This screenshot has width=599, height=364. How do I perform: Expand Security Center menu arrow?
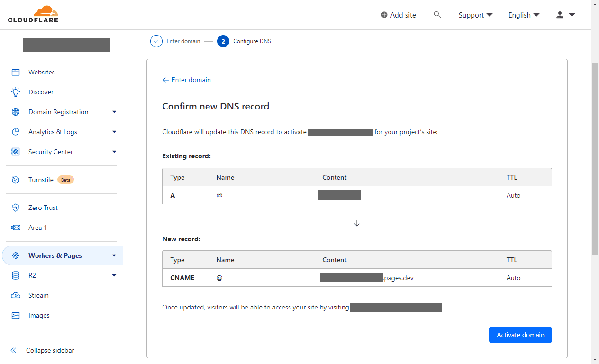pos(114,152)
